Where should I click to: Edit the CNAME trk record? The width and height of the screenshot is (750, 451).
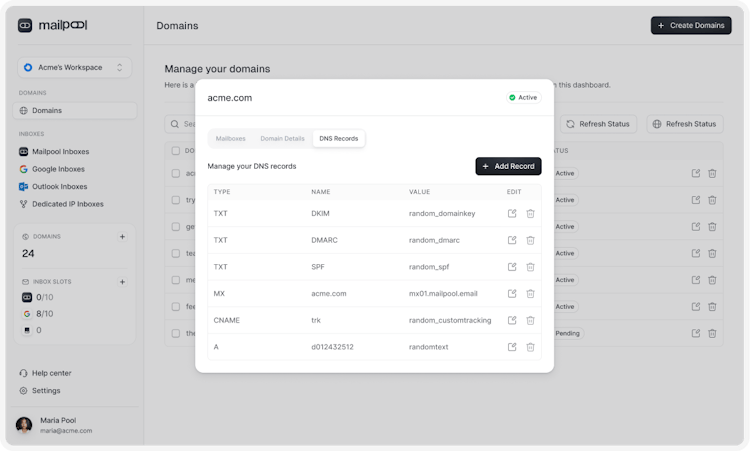(512, 320)
